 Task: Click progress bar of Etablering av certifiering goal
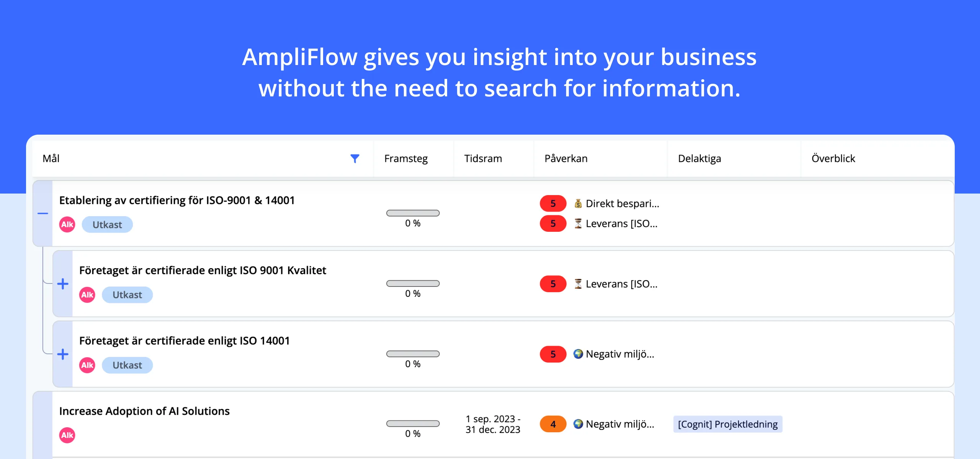click(413, 213)
